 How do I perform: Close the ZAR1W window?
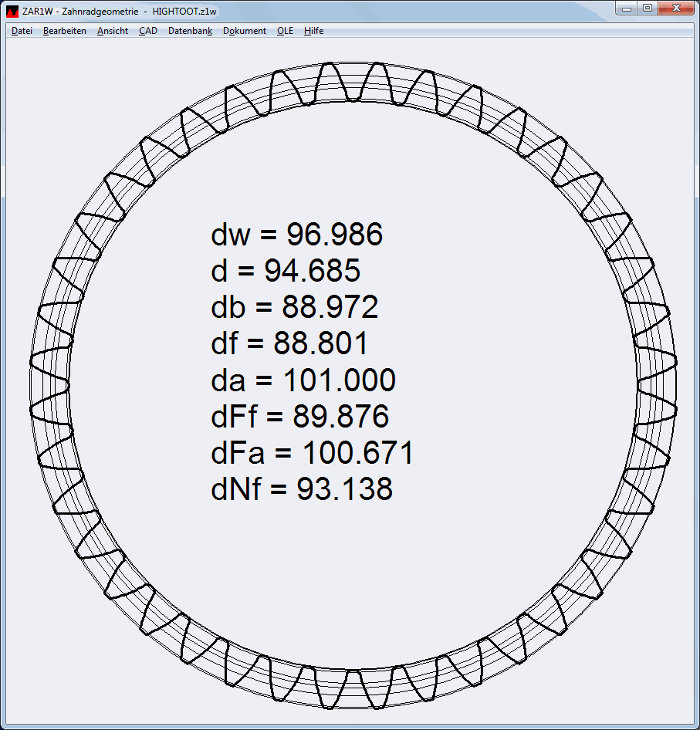(x=676, y=8)
